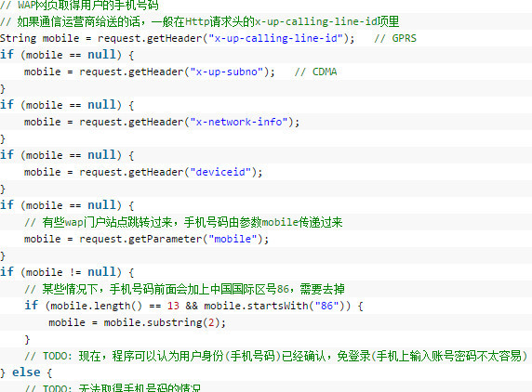Select the "x-network-info" string literal

point(239,122)
